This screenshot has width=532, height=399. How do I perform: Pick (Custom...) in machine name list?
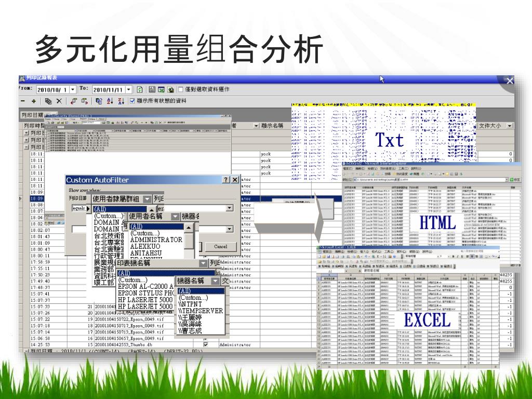[193, 298]
